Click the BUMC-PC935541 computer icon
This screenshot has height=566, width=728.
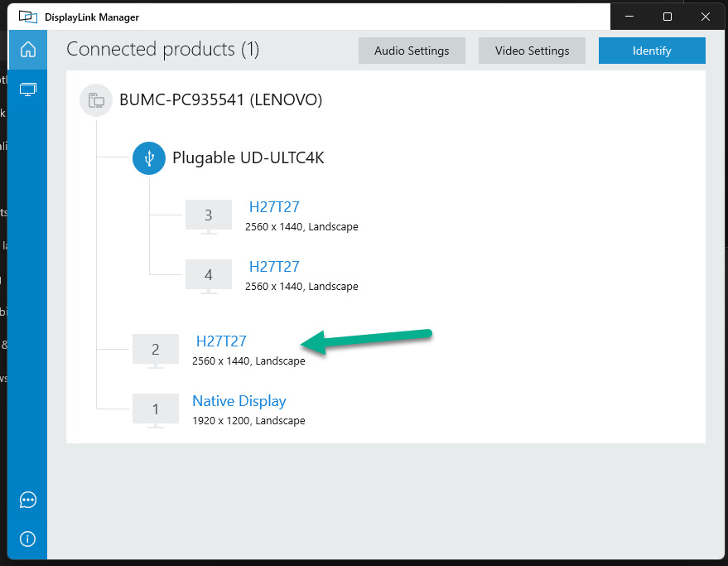point(96,100)
